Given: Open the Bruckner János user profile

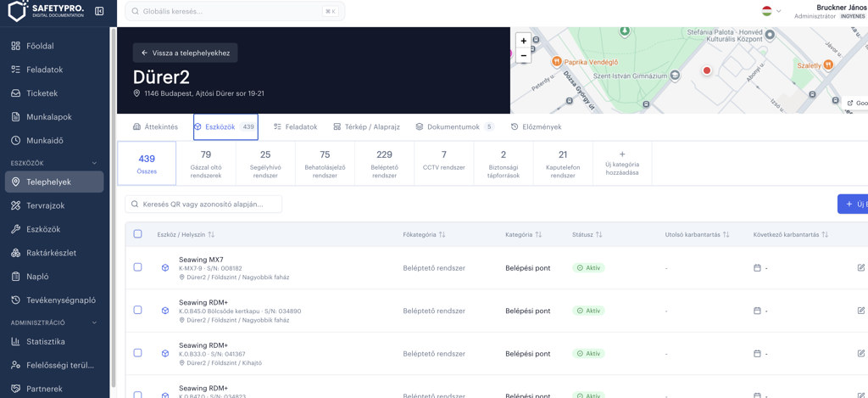Looking at the screenshot, I should pyautogui.click(x=829, y=12).
